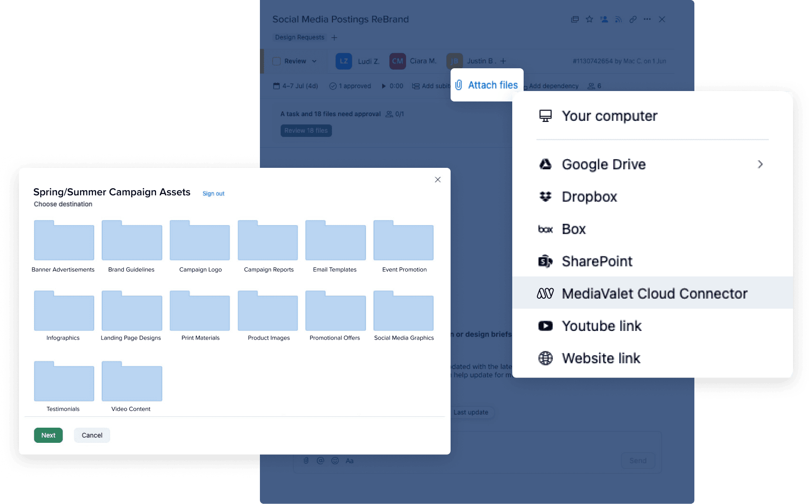Expand the Review status dropdown arrow
This screenshot has width=812, height=504.
tap(314, 61)
